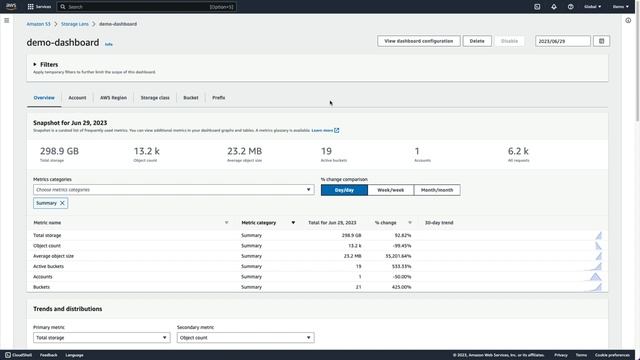
Task: Open CloudShell in the footer
Action: [x=18, y=355]
